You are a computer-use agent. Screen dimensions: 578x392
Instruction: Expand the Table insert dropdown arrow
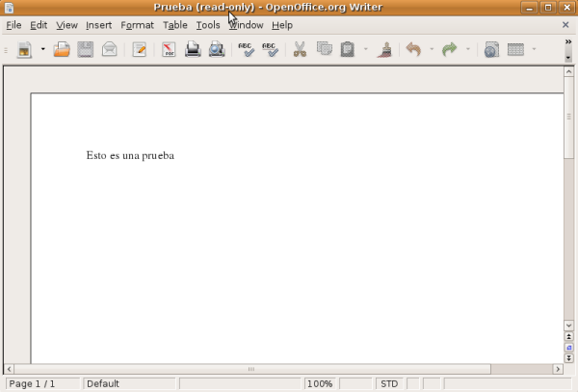533,49
